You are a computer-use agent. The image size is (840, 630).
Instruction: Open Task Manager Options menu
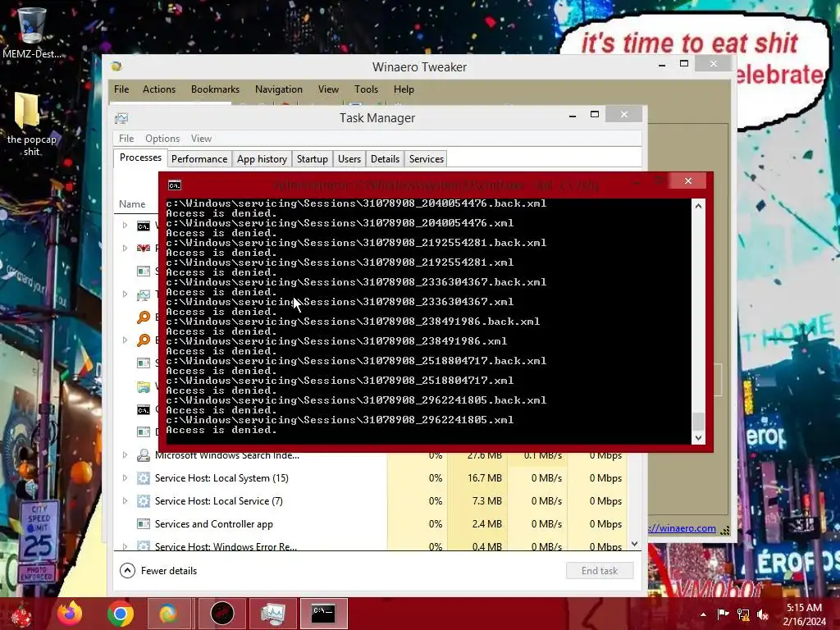tap(162, 139)
